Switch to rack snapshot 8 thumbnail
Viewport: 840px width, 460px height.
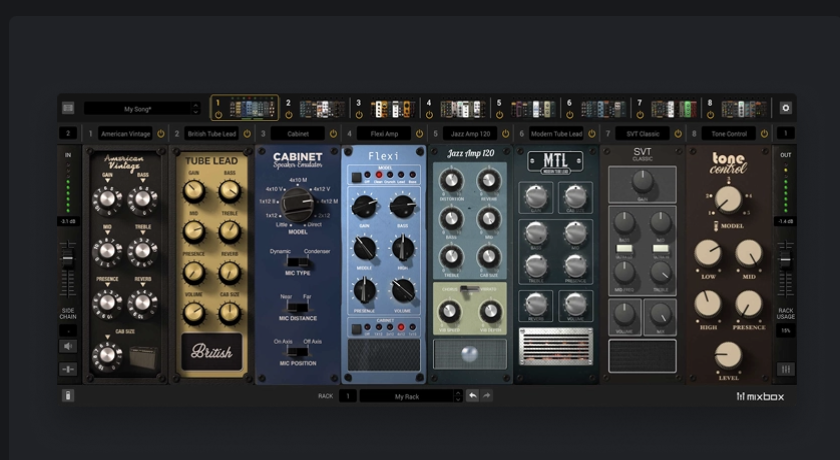coord(744,109)
